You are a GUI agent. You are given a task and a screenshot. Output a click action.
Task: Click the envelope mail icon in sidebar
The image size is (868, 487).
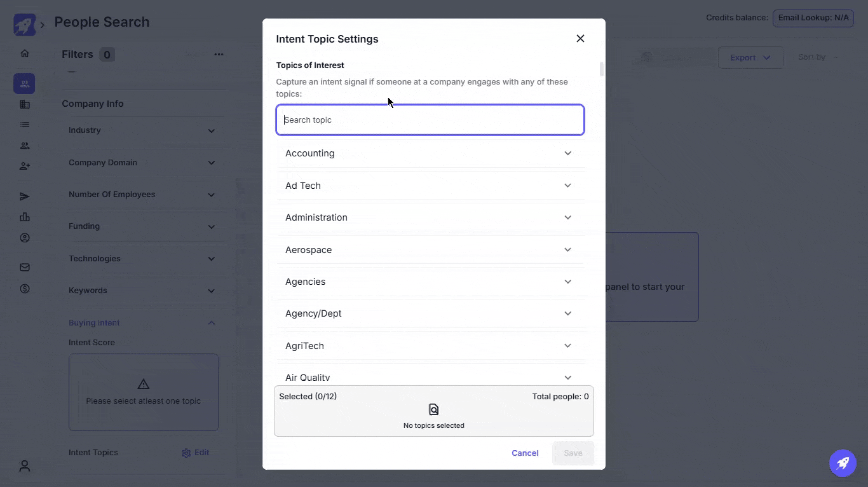(25, 268)
